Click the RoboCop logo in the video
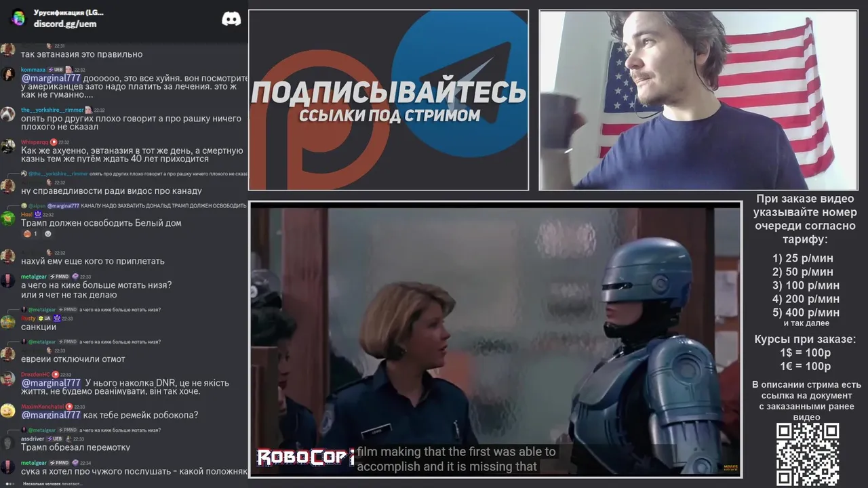 (304, 457)
